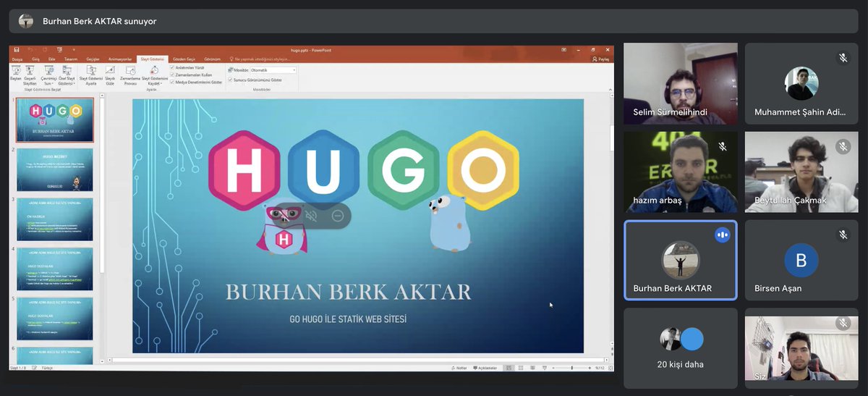Viewport: 868px width, 396px height.
Task: Open the Dosya menu tab
Action: [x=17, y=59]
